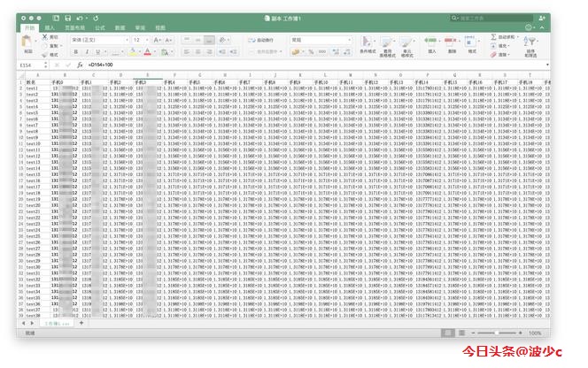Increase decimal places

[336, 52]
